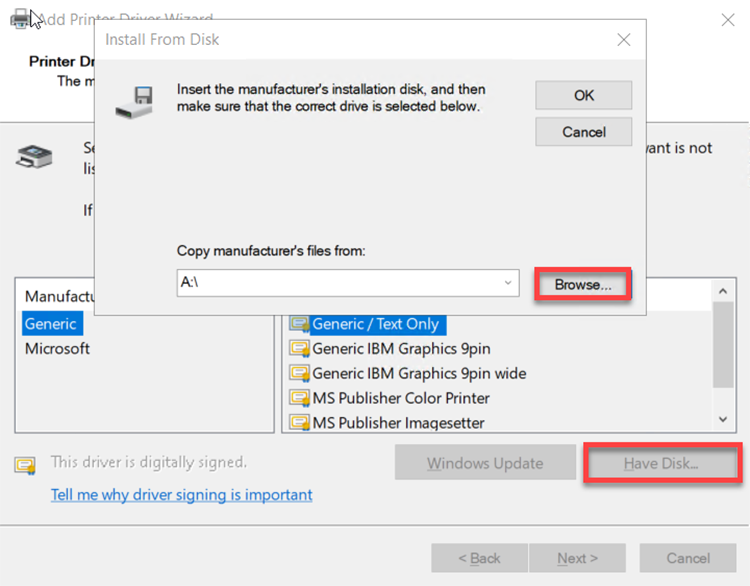This screenshot has height=586, width=750.
Task: Choose Generic IBM Graphics 9pin wide printer
Action: (419, 373)
